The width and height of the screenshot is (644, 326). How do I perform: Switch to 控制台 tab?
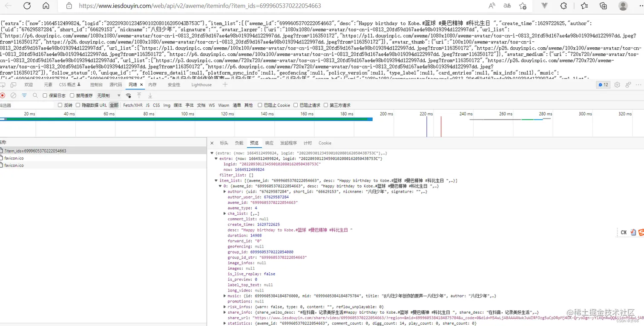point(96,85)
